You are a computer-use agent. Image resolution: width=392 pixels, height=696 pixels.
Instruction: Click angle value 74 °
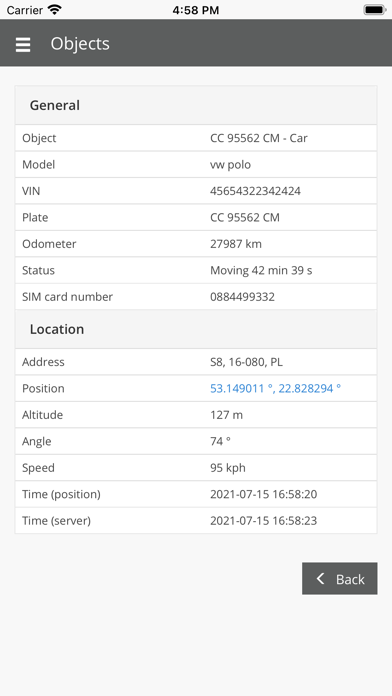[220, 441]
